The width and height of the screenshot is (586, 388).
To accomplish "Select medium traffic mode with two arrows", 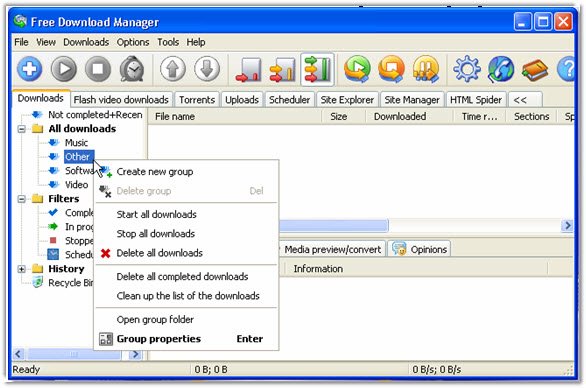I will (x=283, y=70).
